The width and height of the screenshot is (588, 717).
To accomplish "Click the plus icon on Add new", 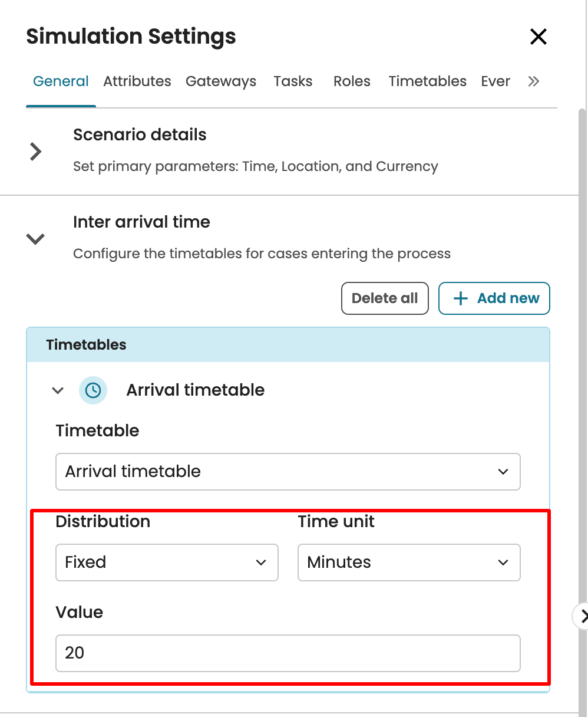I will point(460,298).
